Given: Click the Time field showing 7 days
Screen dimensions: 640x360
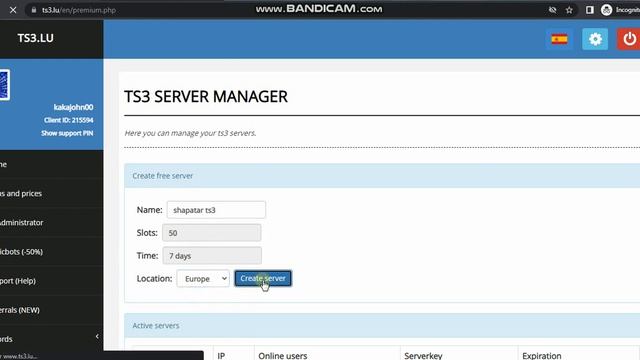Looking at the screenshot, I should (x=212, y=256).
